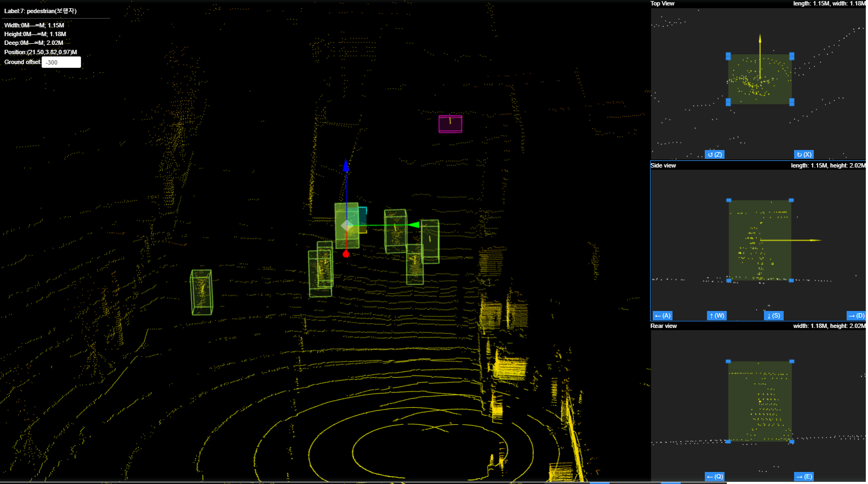Click bottom-right handle in Side view box
This screenshot has height=484, width=868.
point(791,280)
